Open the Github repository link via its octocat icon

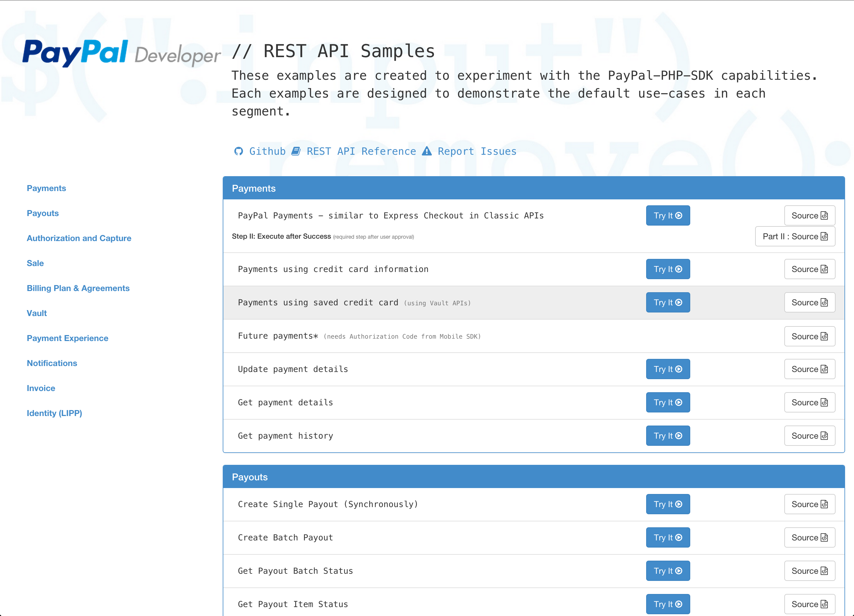pos(239,151)
